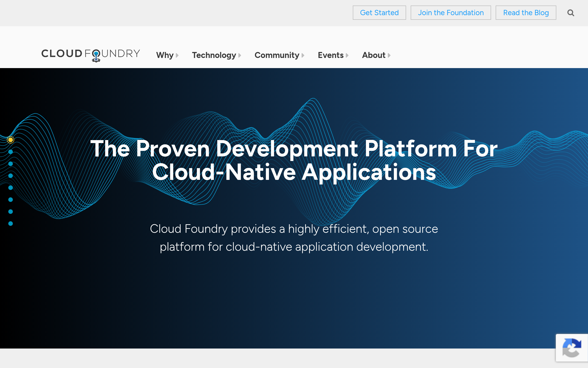The height and width of the screenshot is (368, 588).
Task: Expand the arrow next to Events
Action: (x=347, y=55)
